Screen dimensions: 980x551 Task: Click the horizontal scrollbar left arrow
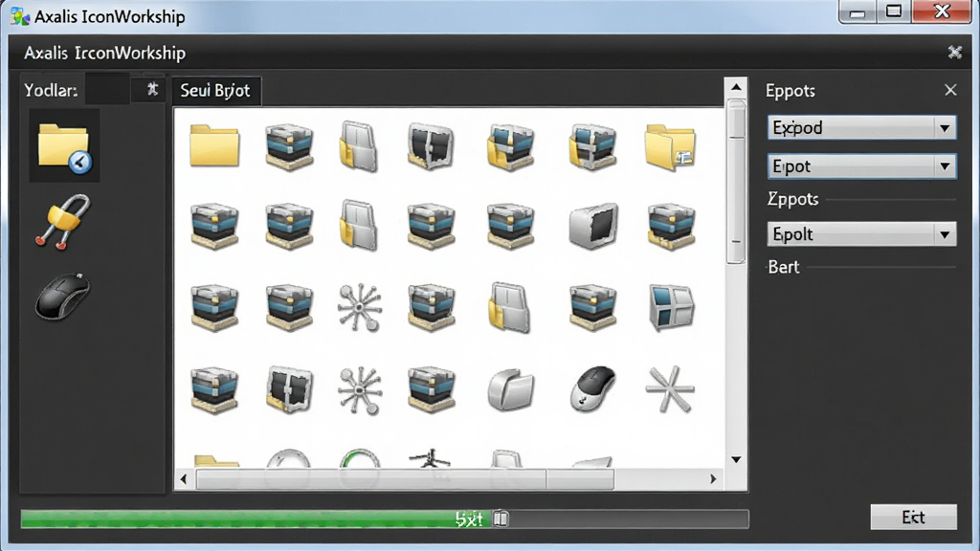coord(183,479)
